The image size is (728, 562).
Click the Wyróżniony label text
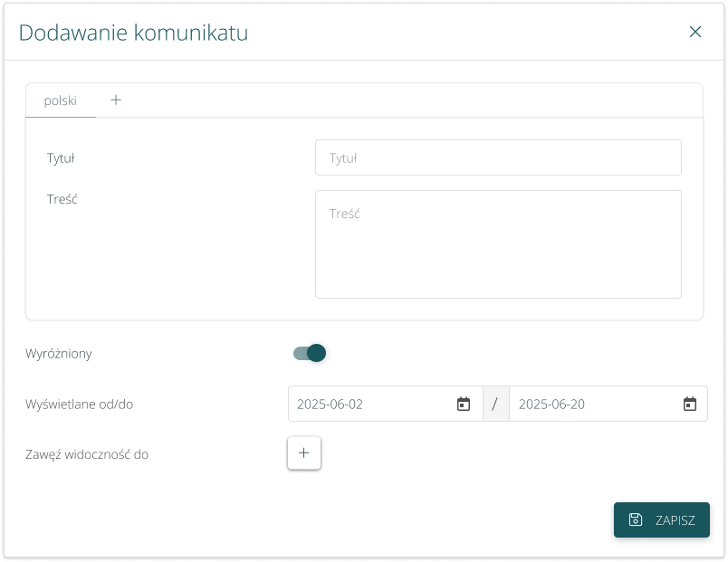[x=59, y=354]
